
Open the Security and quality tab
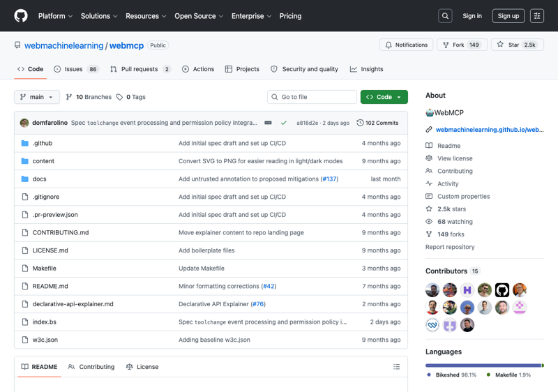click(x=304, y=69)
